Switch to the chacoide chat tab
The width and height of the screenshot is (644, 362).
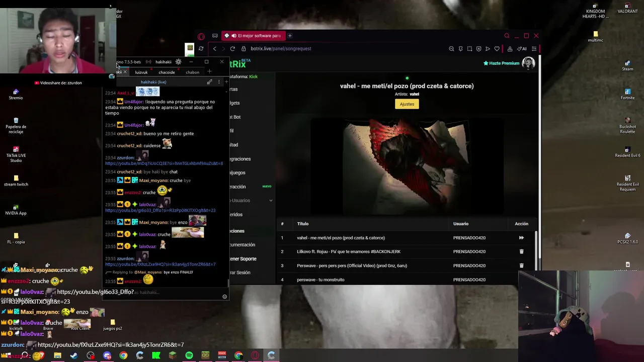[167, 72]
